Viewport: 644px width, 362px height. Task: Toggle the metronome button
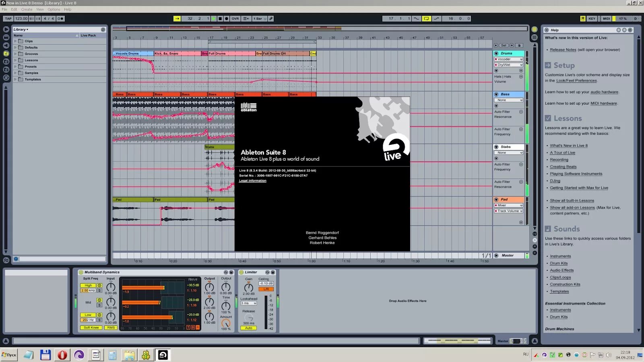pos(60,19)
